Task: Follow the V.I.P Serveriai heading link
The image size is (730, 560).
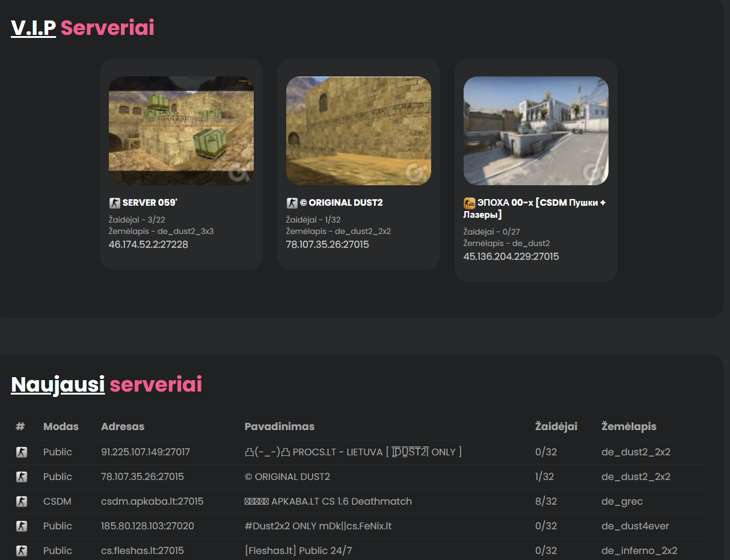Action: point(82,28)
